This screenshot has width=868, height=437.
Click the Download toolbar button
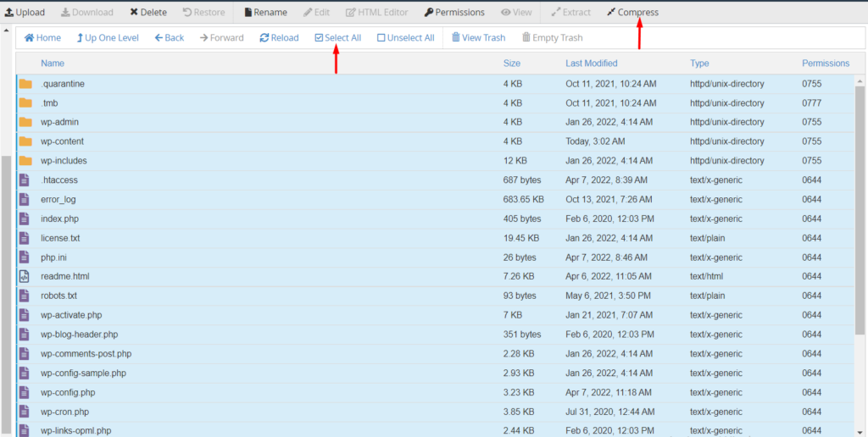tap(87, 12)
